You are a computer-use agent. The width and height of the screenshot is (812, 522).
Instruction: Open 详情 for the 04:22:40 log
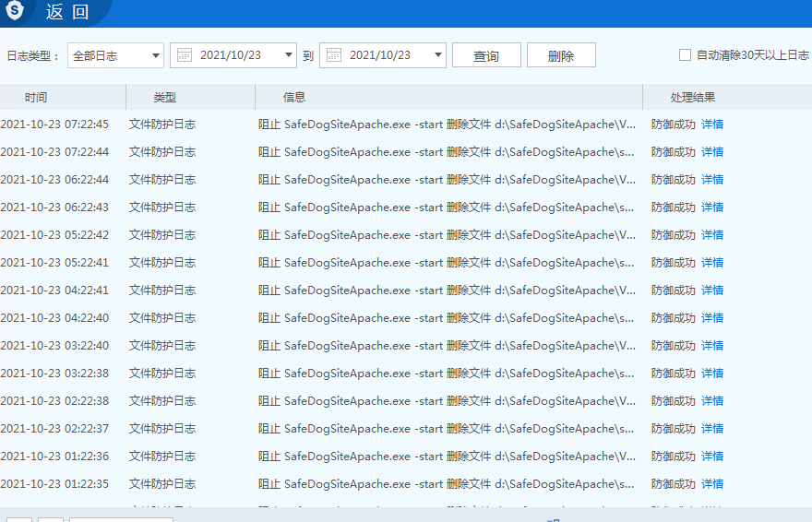click(x=712, y=318)
